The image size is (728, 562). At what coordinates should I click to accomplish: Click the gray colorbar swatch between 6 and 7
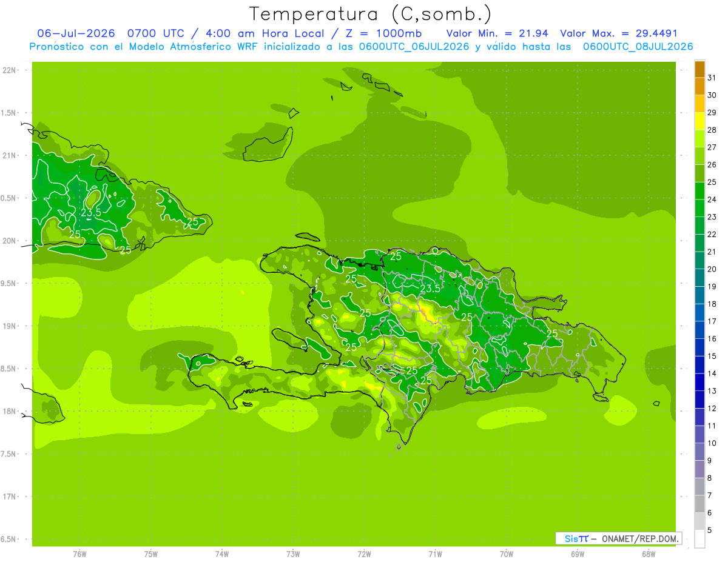click(x=699, y=504)
